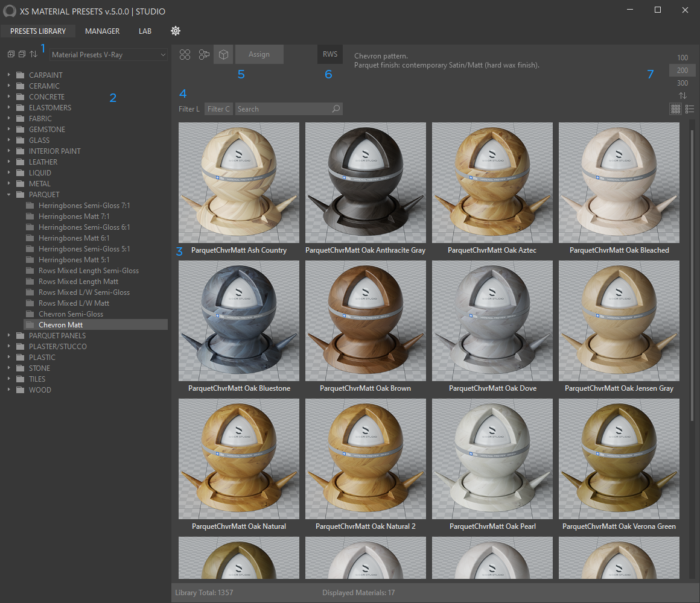This screenshot has width=700, height=603.
Task: Click the sphere-and-boxes preview mode icon
Action: point(204,54)
